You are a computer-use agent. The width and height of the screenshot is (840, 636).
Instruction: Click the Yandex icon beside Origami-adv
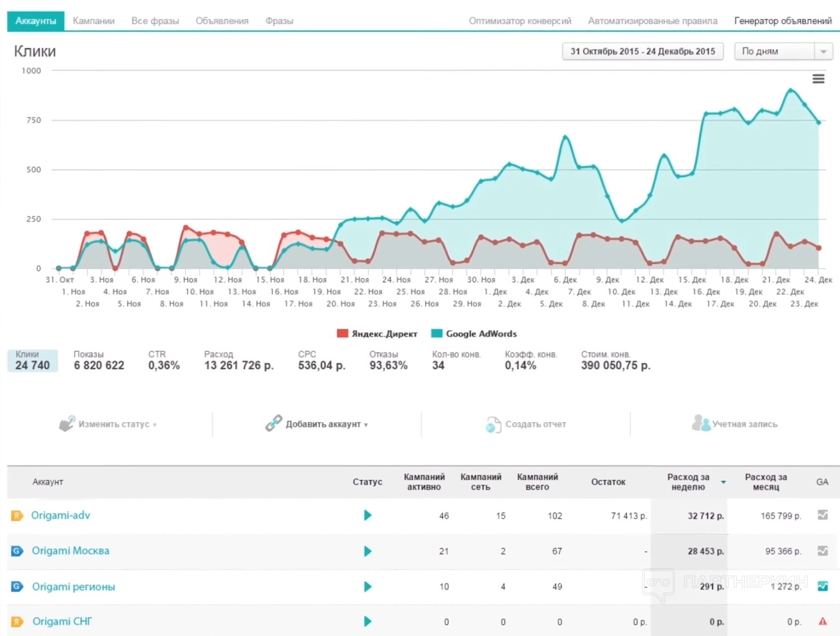(17, 515)
